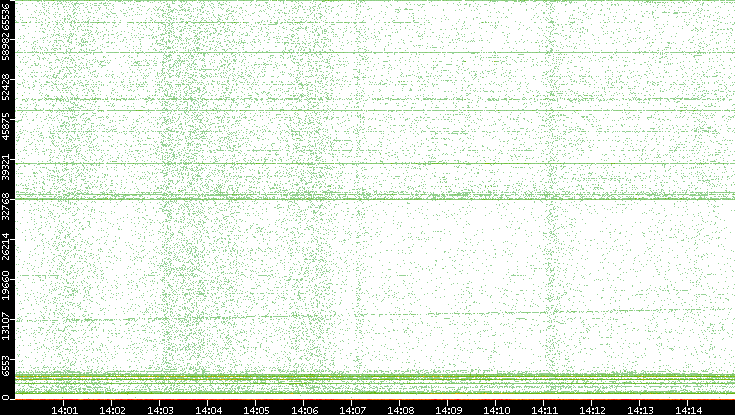The image size is (735, 415).
Task: Select the 14:12 time label
Action: tap(592, 410)
